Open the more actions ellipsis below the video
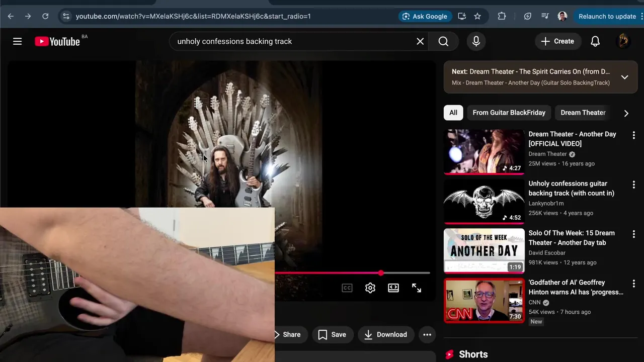 [x=427, y=334]
